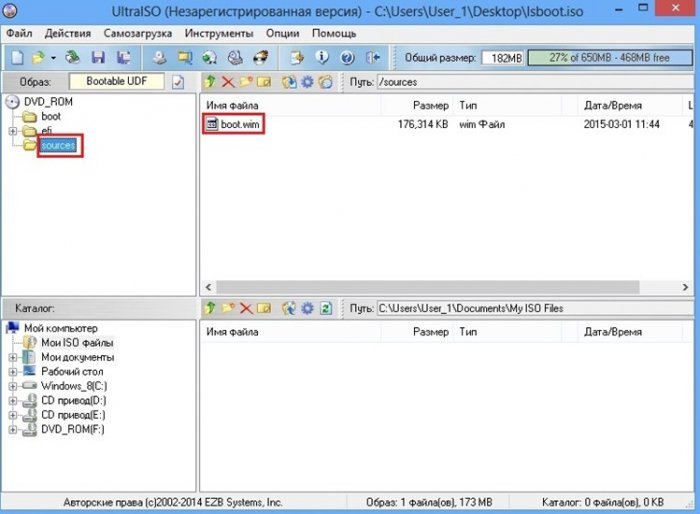The height and width of the screenshot is (514, 700).
Task: Click the Open image folder icon
Action: 39,58
